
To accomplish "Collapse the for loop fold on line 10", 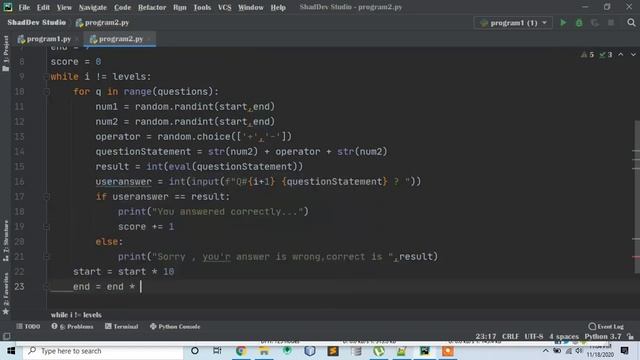I will 46,92.
